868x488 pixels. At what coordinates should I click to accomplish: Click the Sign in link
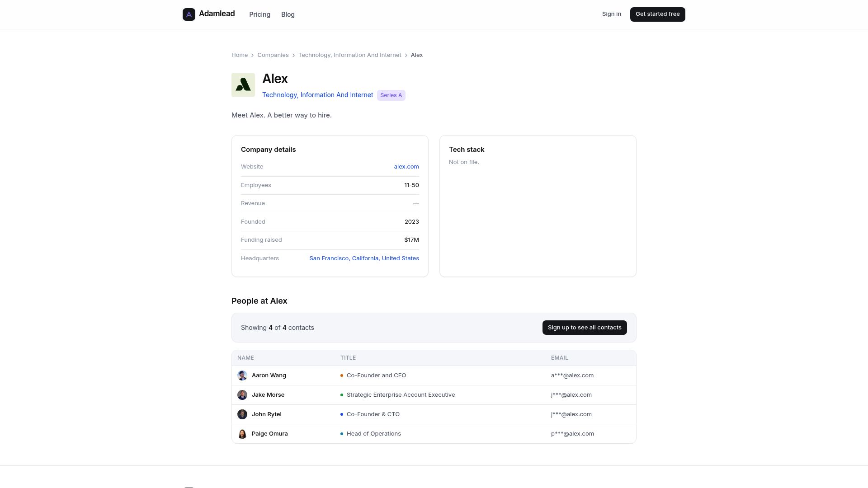(612, 14)
